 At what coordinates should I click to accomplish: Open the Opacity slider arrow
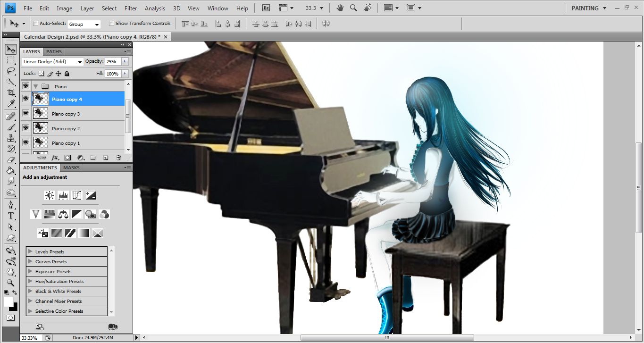point(125,61)
